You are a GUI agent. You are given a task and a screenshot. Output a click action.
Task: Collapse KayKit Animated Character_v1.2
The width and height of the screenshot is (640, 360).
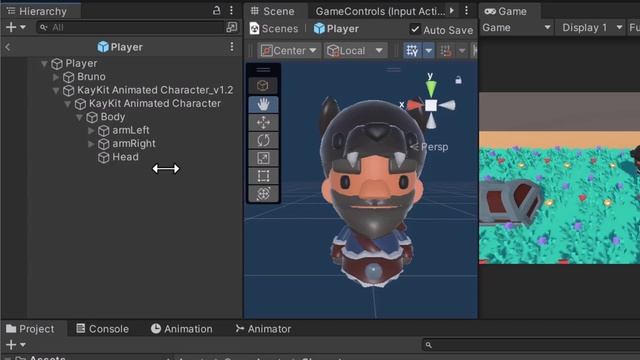point(56,90)
